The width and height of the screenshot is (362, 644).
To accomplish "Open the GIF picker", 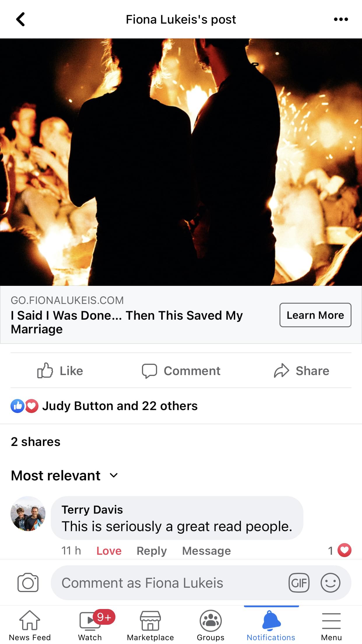I will 299,583.
